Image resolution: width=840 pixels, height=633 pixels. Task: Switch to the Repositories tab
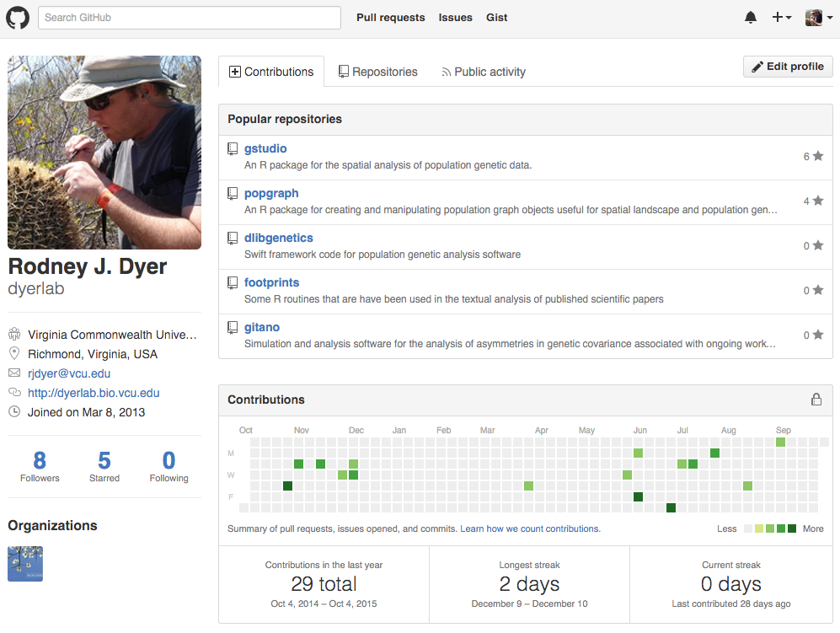click(x=377, y=72)
